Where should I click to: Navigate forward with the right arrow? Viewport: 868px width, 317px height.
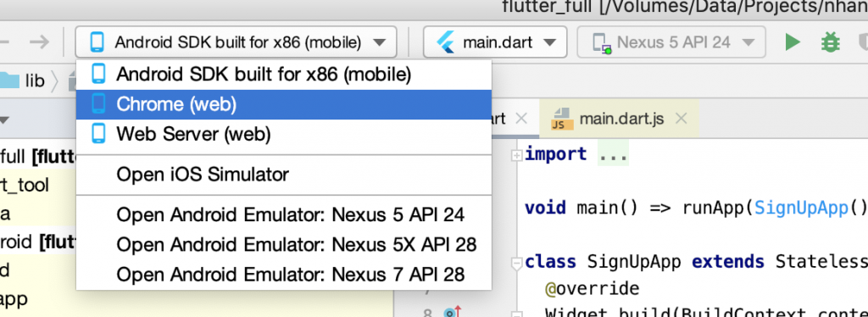click(x=39, y=42)
